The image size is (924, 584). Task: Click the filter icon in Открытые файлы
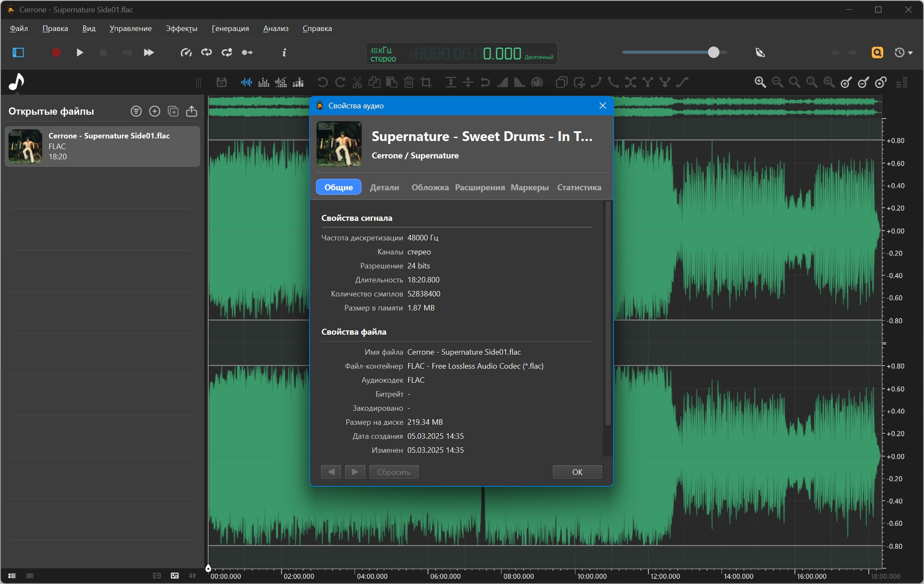pyautogui.click(x=136, y=111)
